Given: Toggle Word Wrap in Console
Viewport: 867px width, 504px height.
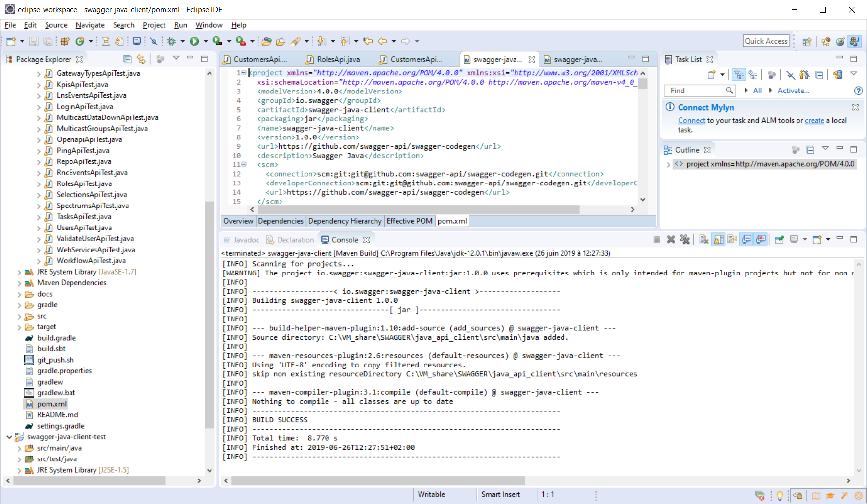Looking at the screenshot, I should 732,239.
